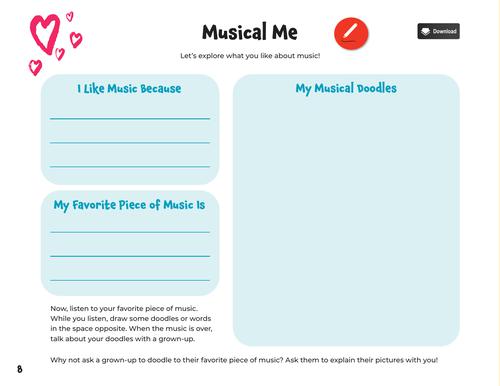Image resolution: width=500 pixels, height=386 pixels.
Task: Click the "Why not ask a grown-up" sentence
Action: tap(244, 360)
